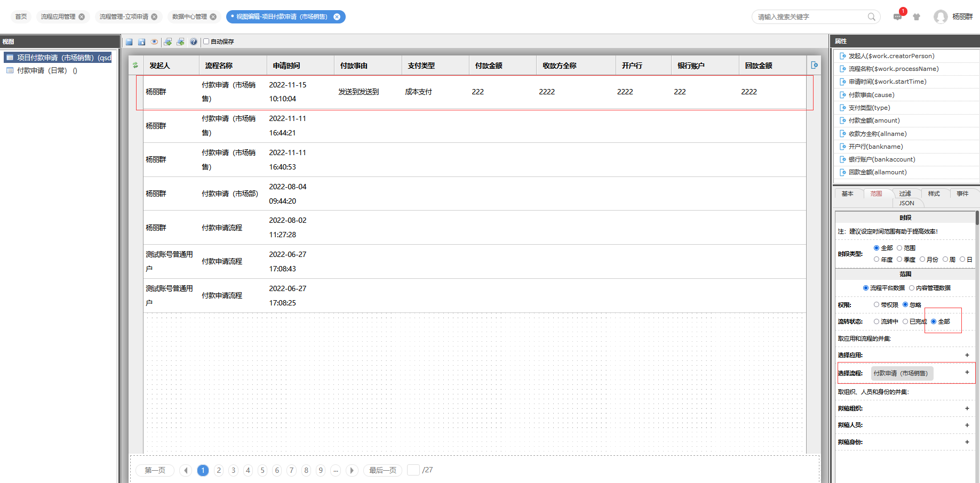Save the view with the save icon
980x483 pixels.
[141, 42]
